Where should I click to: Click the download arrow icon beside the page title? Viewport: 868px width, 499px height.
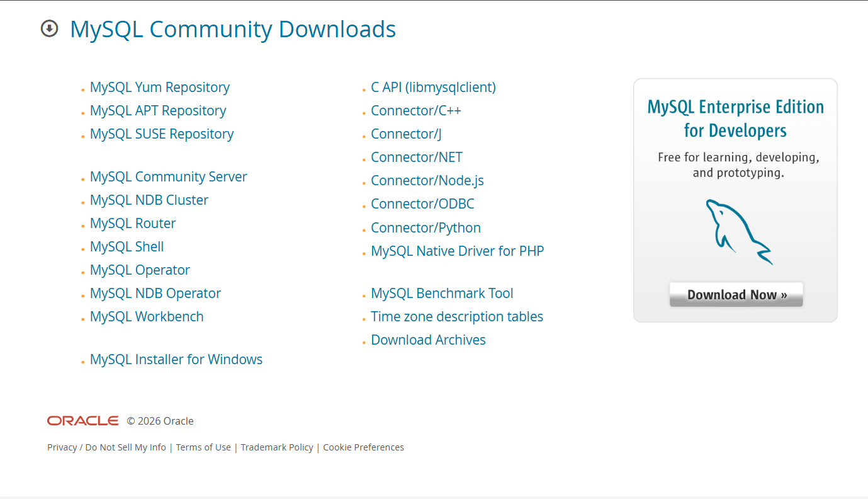pyautogui.click(x=49, y=28)
